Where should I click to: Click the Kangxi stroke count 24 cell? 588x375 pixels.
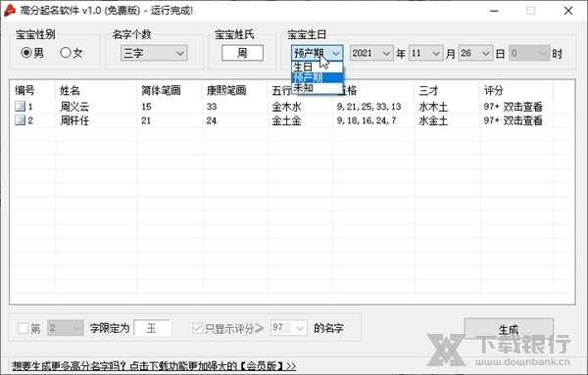[211, 120]
